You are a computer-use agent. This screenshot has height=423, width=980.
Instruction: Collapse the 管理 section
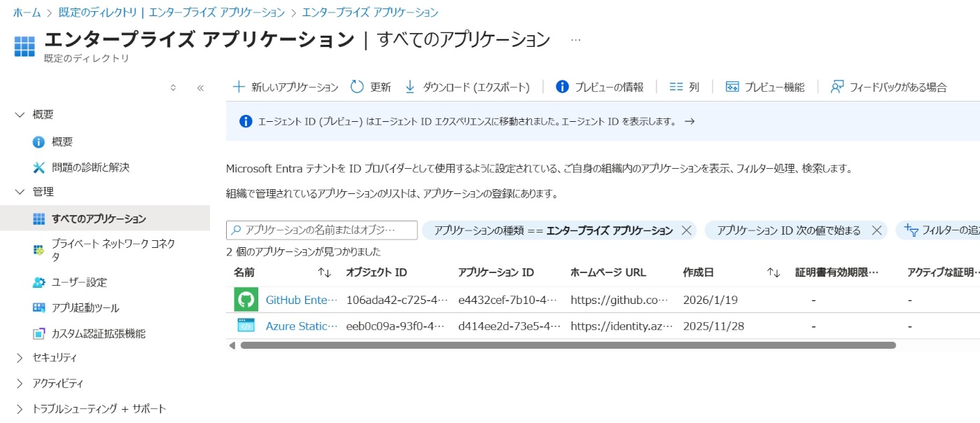point(20,192)
